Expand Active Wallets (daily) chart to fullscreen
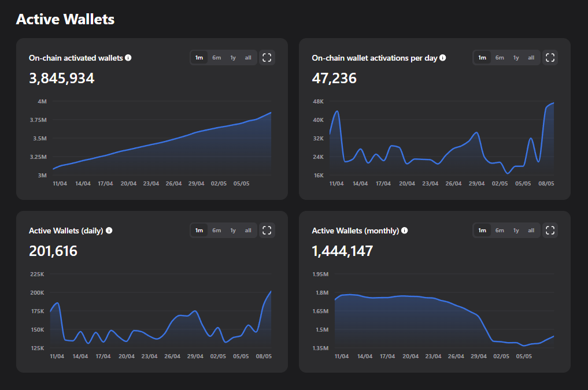Viewport: 588px width, 390px height. point(267,230)
